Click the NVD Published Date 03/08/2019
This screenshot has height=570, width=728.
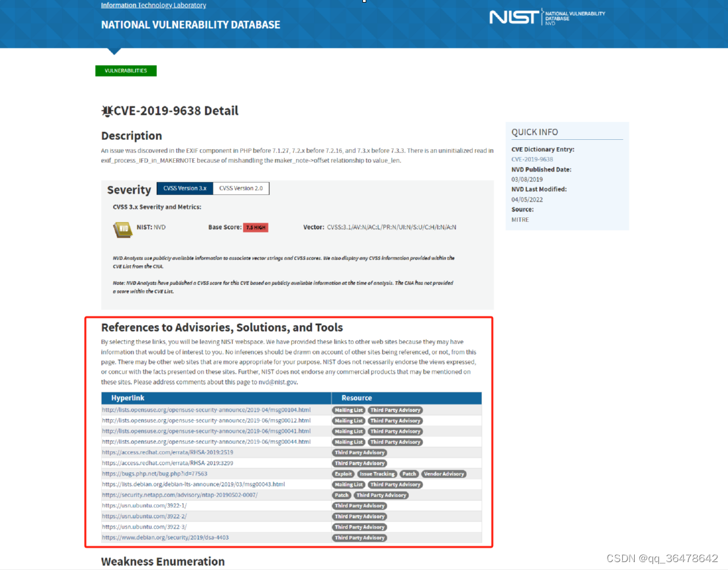(x=527, y=179)
